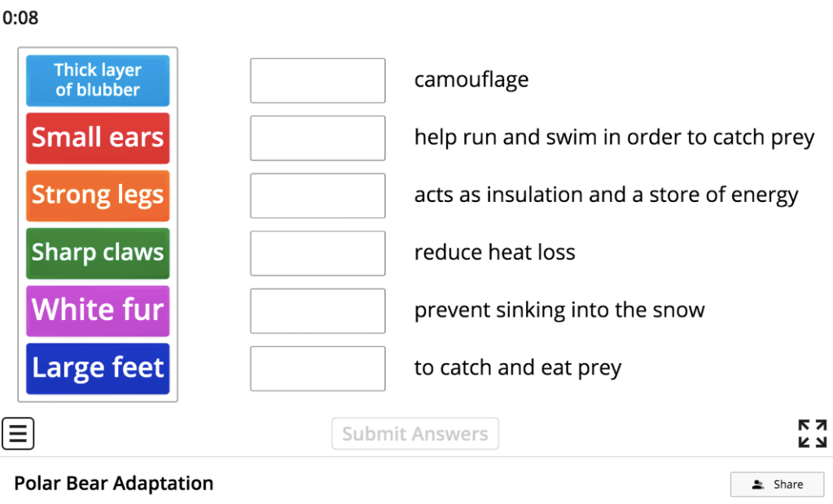Pick the red 'Small ears' tile

point(98,138)
